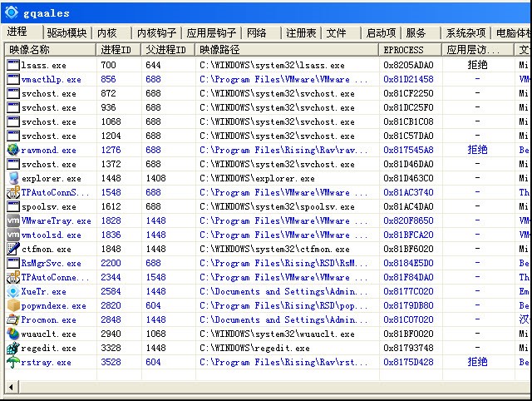Click the horizontal scrollbar track

coord(275,387)
